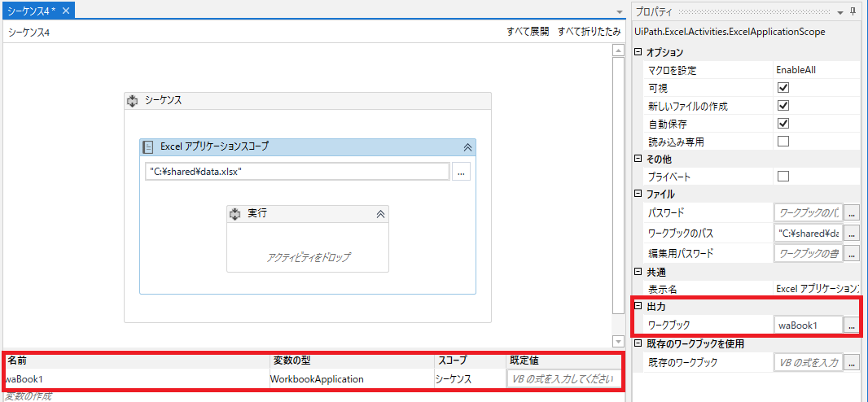Click the ワークブックのパス value field

click(809, 233)
